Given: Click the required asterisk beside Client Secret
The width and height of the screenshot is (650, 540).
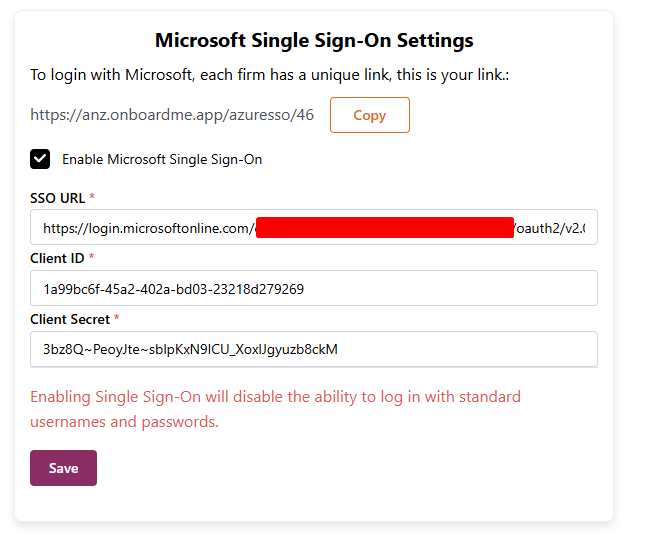Looking at the screenshot, I should [116, 320].
